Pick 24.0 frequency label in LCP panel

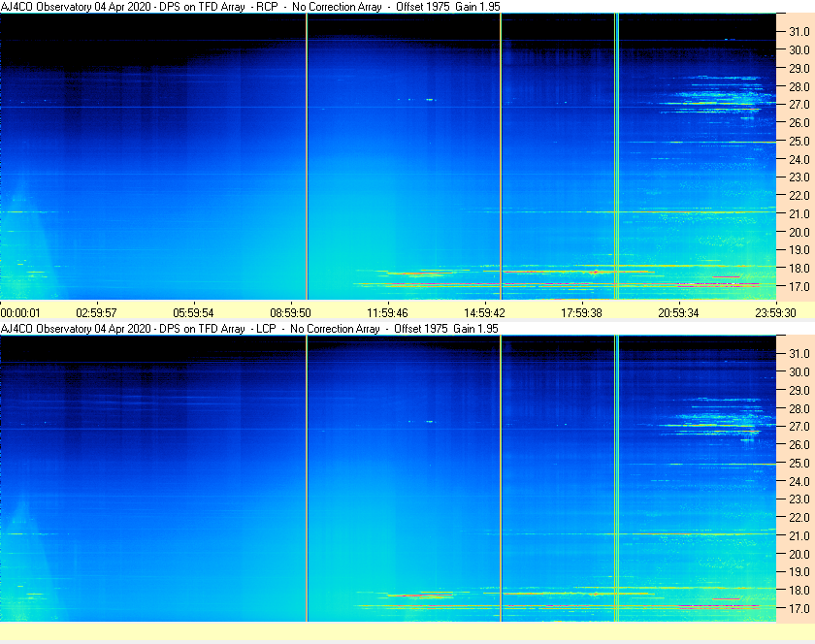tap(799, 481)
